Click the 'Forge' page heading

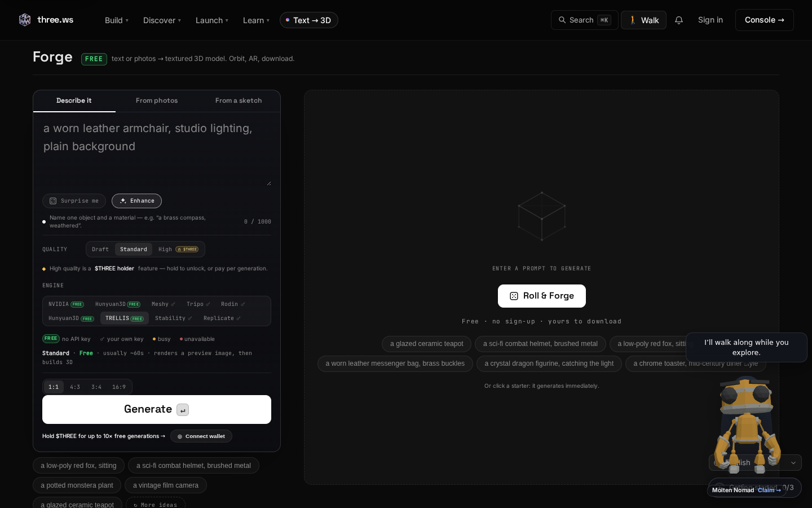(x=52, y=57)
